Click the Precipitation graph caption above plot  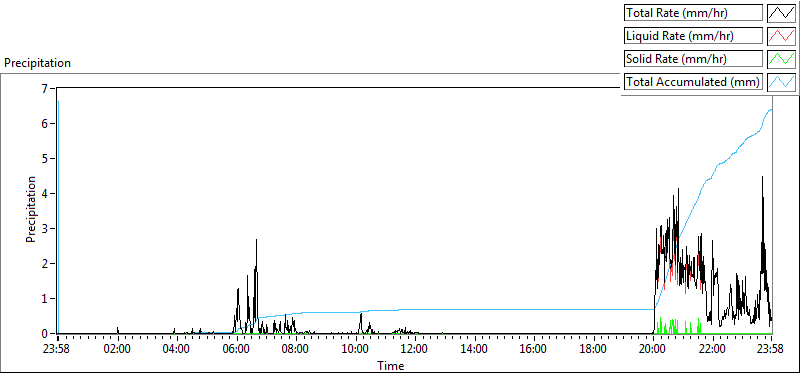pos(37,63)
